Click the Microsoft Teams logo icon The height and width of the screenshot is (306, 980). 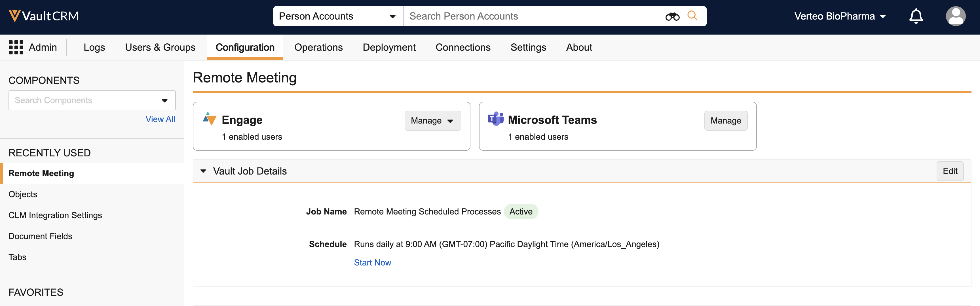(x=495, y=119)
